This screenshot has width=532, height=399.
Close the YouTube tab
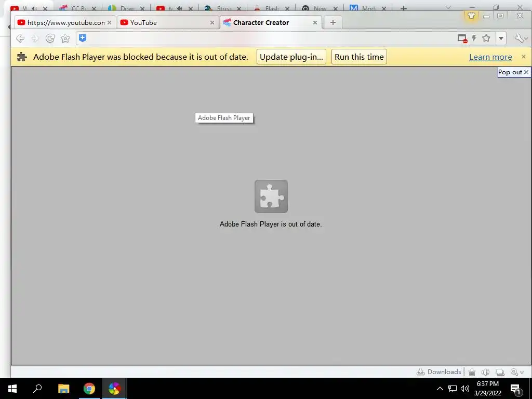point(212,22)
